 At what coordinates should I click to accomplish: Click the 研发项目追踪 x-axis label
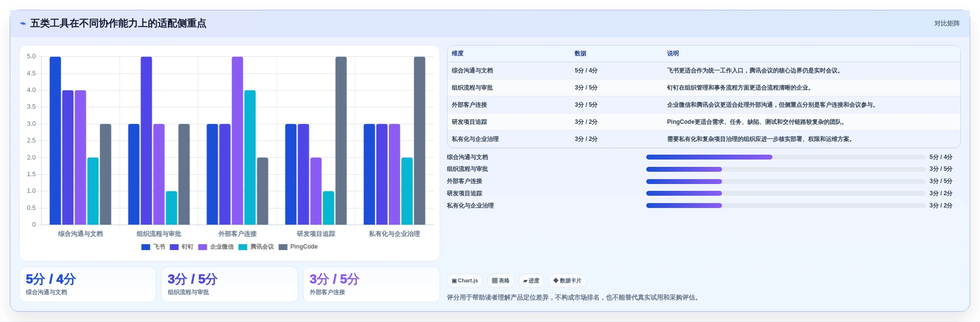316,234
